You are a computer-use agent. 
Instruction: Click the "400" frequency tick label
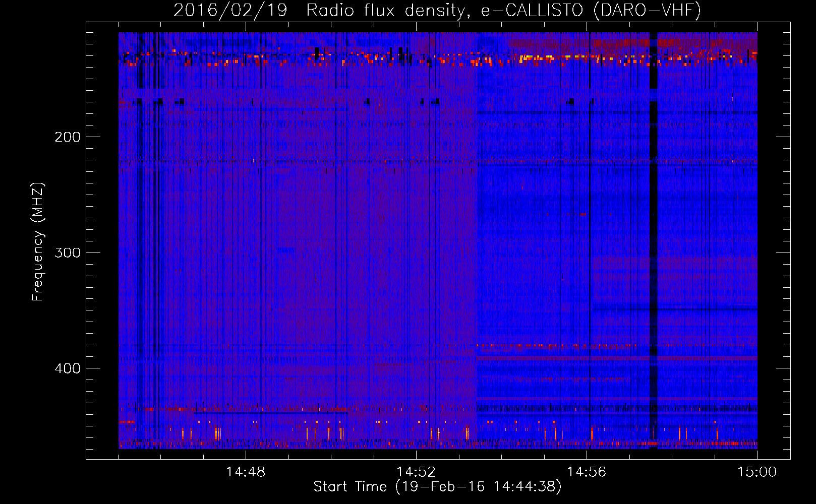tap(68, 368)
